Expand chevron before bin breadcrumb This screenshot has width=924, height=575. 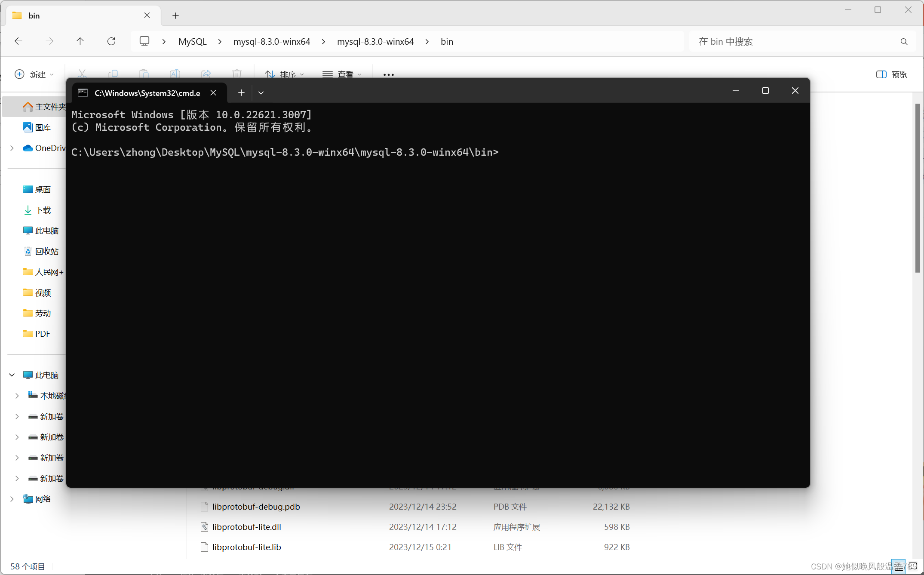(427, 42)
